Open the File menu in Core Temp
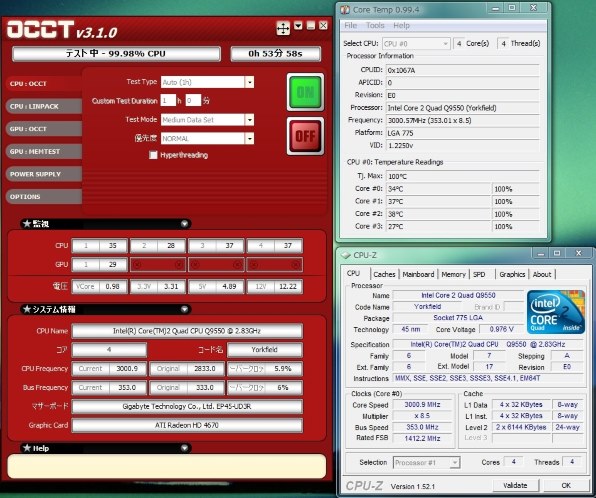 point(350,25)
